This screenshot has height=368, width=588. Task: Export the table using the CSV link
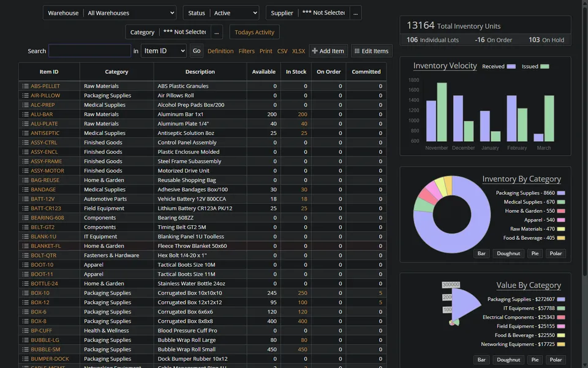(282, 51)
